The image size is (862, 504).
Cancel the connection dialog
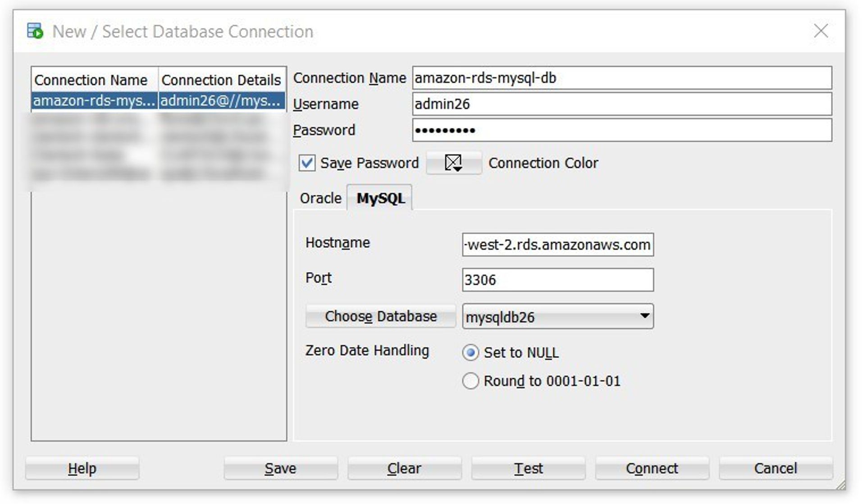[x=776, y=468]
